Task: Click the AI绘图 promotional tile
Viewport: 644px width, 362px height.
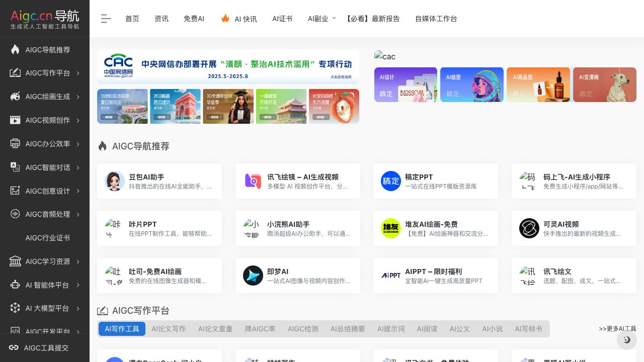Action: [472, 84]
